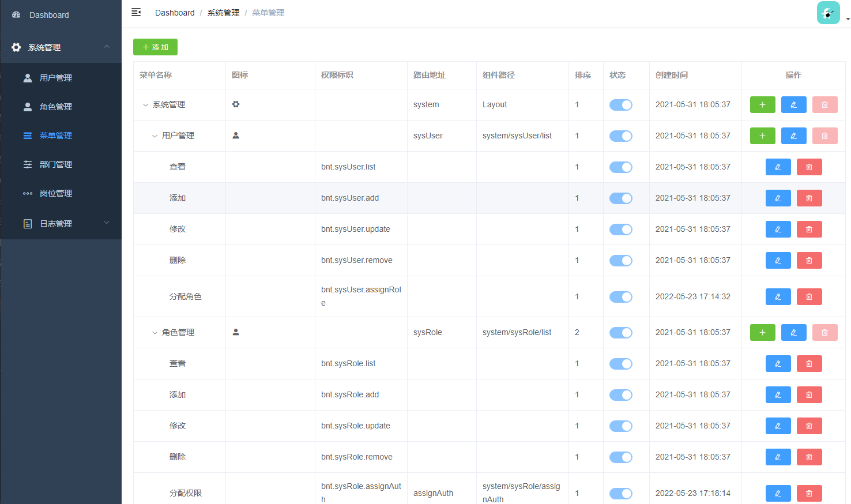This screenshot has height=504, width=851.
Task: Click the Dashboard breadcrumb link
Action: tap(175, 13)
